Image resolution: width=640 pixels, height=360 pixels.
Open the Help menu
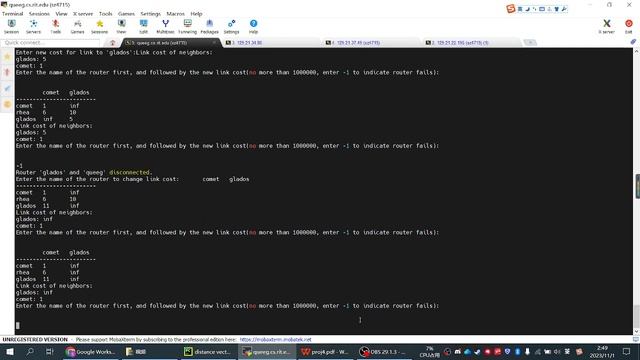click(196, 14)
